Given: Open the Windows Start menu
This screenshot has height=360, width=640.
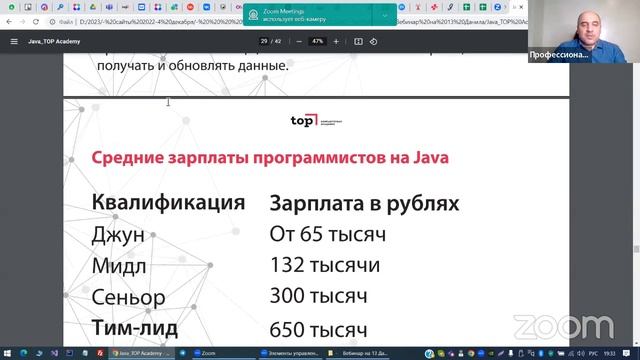Looking at the screenshot, I should point(7,353).
